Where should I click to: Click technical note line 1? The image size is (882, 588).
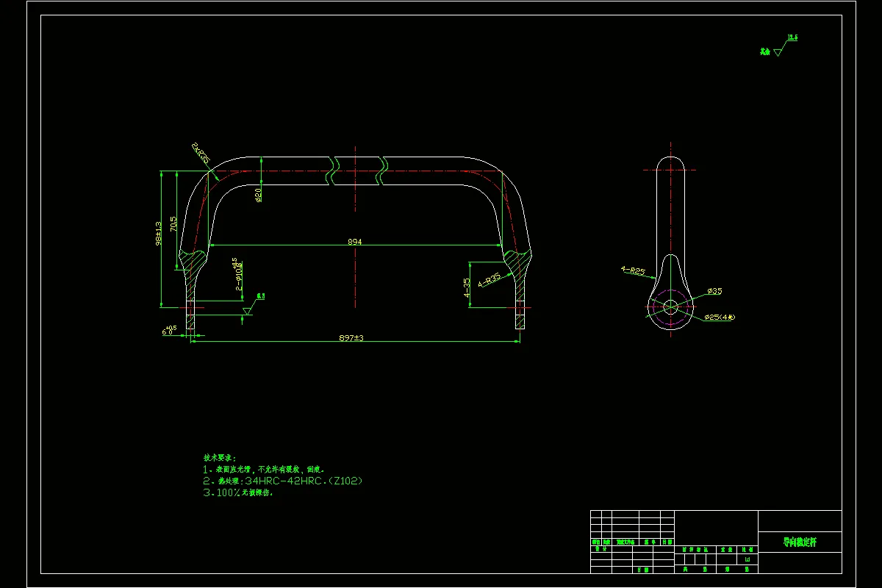(x=264, y=468)
